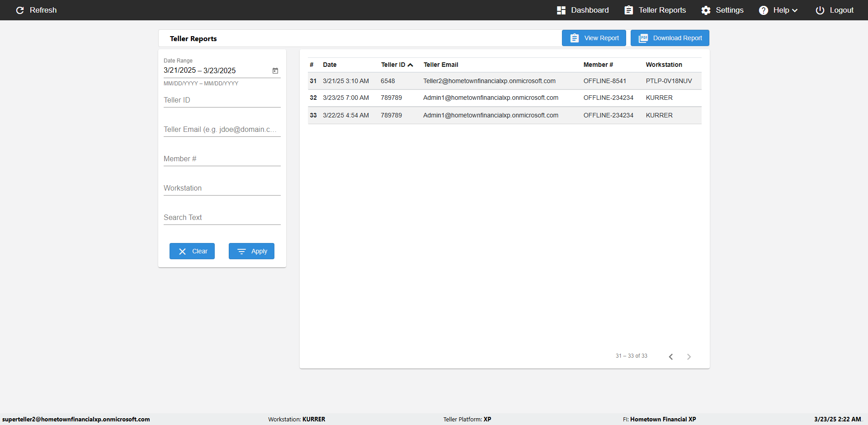Image resolution: width=868 pixels, height=425 pixels.
Task: Select row 31 dated 3/21/25 3:10 AM
Action: pyautogui.click(x=505, y=81)
